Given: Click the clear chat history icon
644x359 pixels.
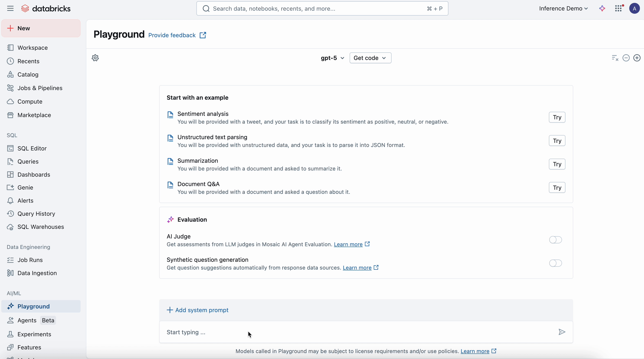Looking at the screenshot, I should [x=615, y=58].
